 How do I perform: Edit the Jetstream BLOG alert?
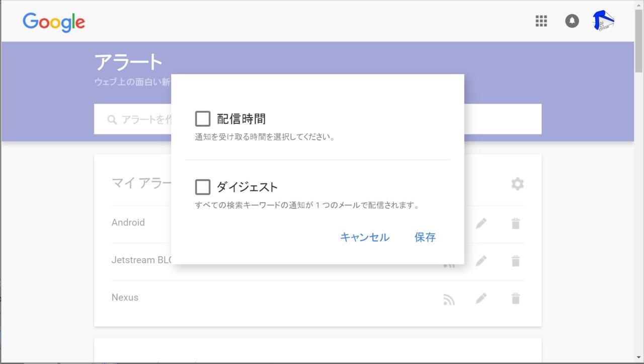(481, 261)
